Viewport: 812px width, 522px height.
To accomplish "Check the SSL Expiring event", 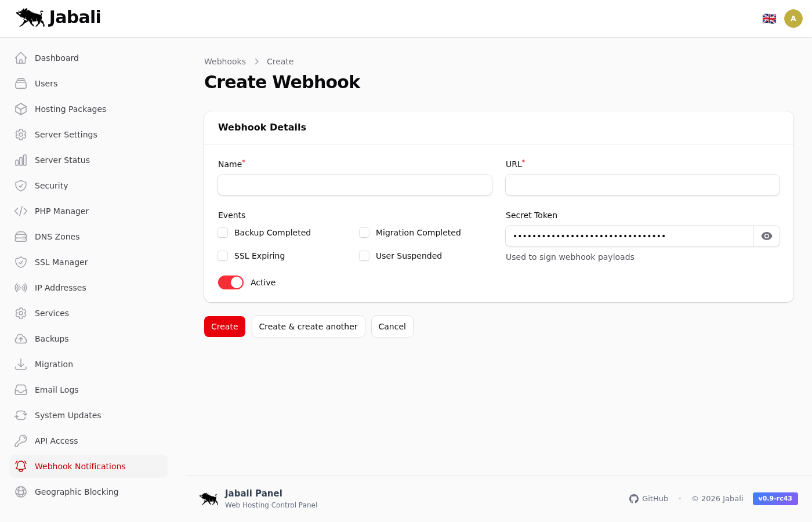I will [x=223, y=256].
